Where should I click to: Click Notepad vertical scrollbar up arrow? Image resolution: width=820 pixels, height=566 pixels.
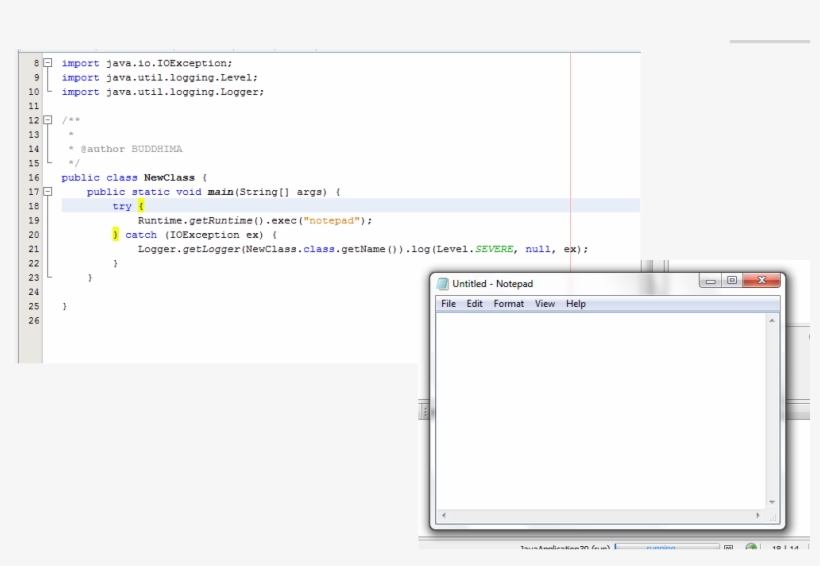[772, 320]
